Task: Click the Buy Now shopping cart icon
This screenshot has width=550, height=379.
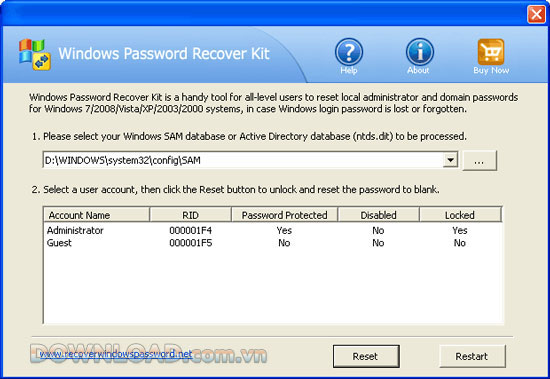Action: point(491,52)
